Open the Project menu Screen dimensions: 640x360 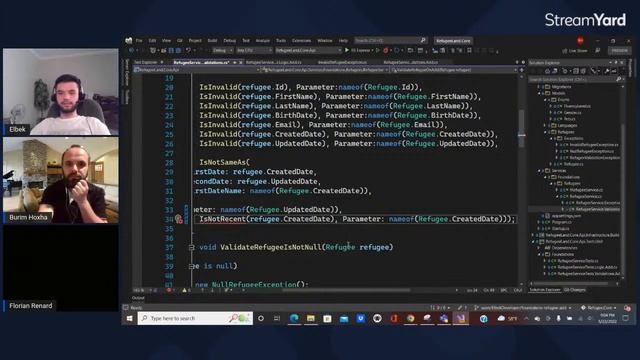pos(195,41)
